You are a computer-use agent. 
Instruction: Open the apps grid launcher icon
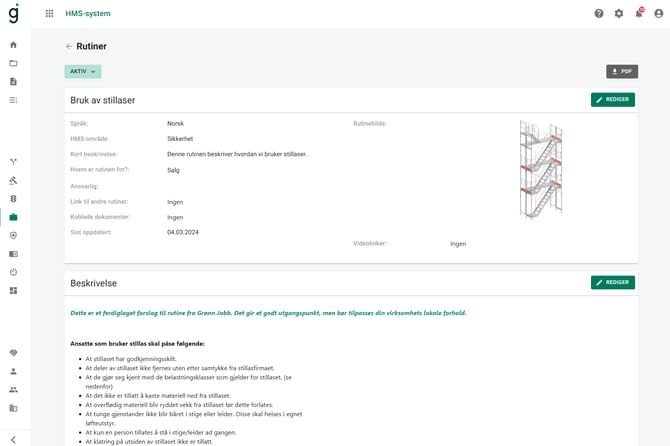(x=50, y=14)
